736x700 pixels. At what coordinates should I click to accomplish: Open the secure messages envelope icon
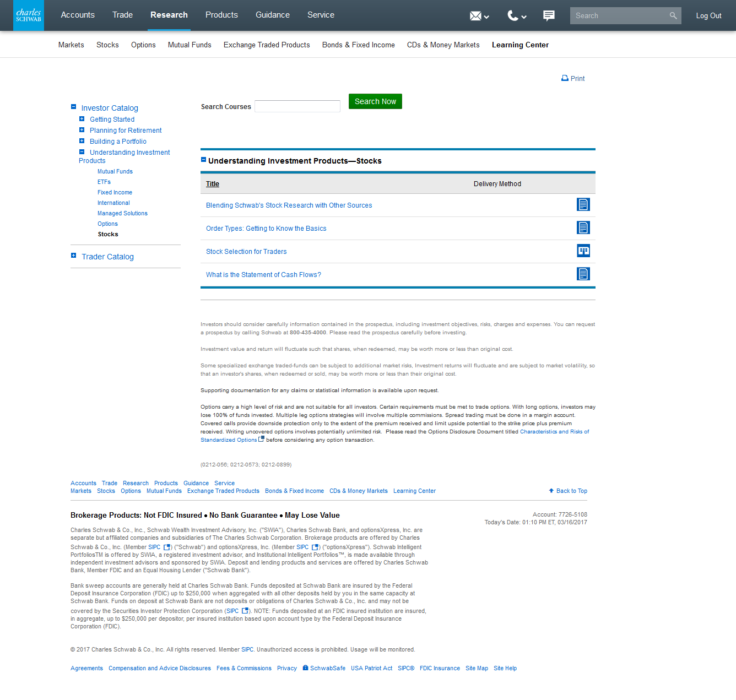pos(475,16)
